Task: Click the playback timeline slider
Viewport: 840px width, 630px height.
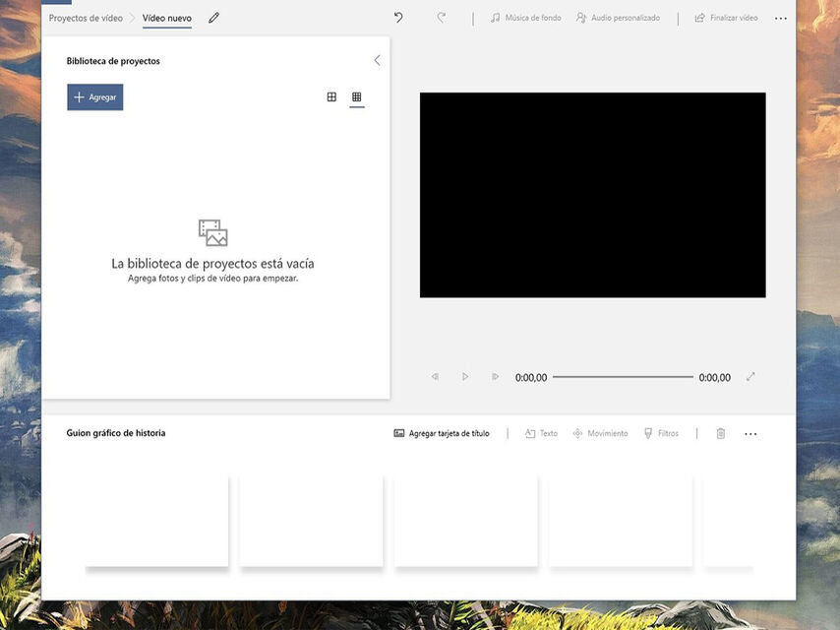Action: click(x=624, y=376)
